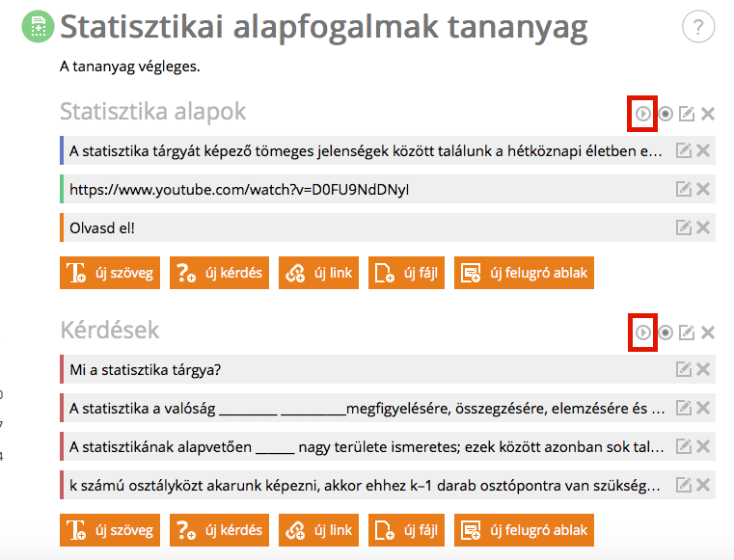734x560 pixels.
Task: Click the 'Statisztikai alapfogalmak tananyag' title
Action: (324, 28)
